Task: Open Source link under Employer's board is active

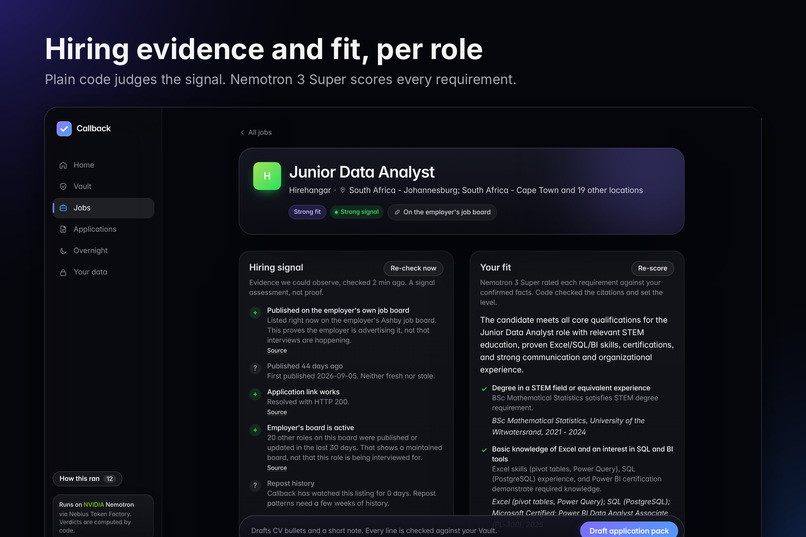Action: point(277,468)
